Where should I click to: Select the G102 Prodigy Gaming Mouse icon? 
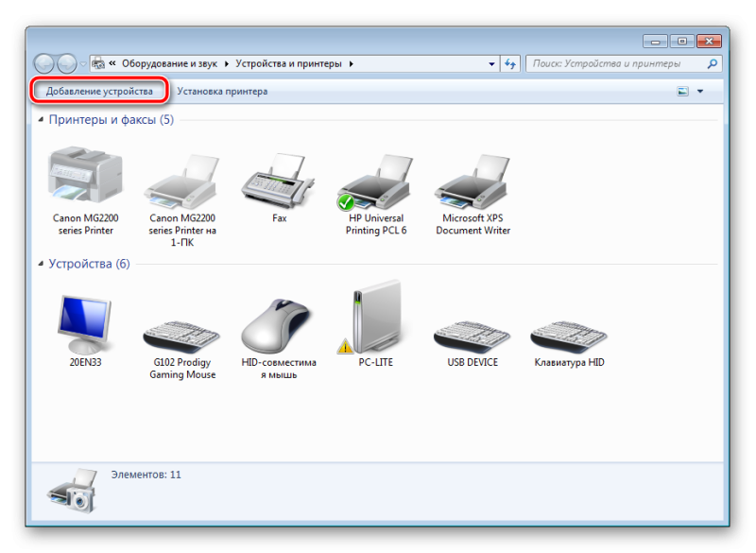[182, 337]
